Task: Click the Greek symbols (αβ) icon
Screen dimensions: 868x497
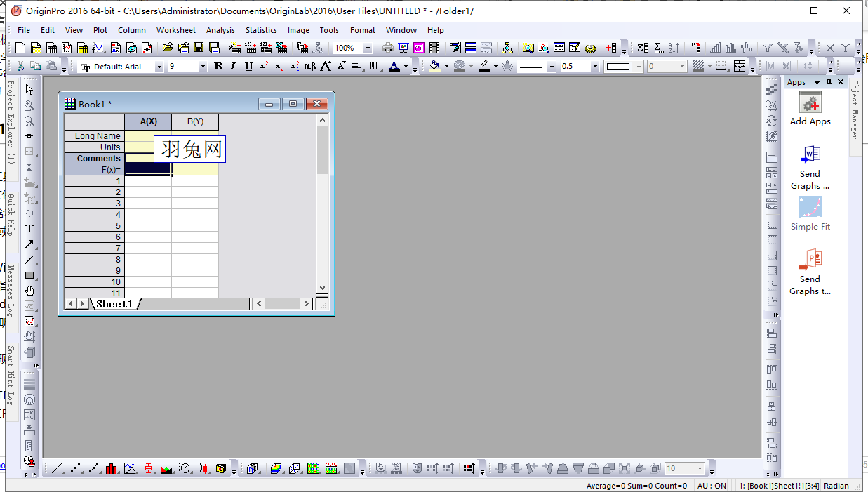Action: [309, 66]
